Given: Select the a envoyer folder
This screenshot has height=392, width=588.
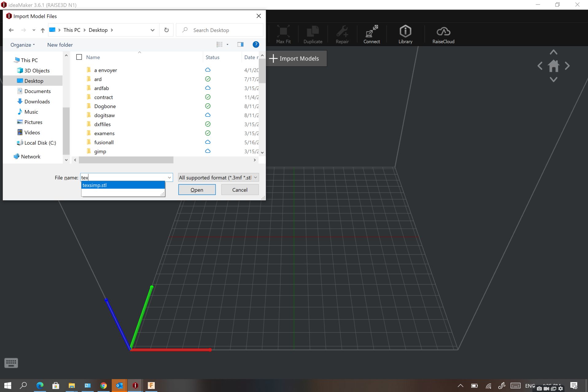Looking at the screenshot, I should click(105, 70).
